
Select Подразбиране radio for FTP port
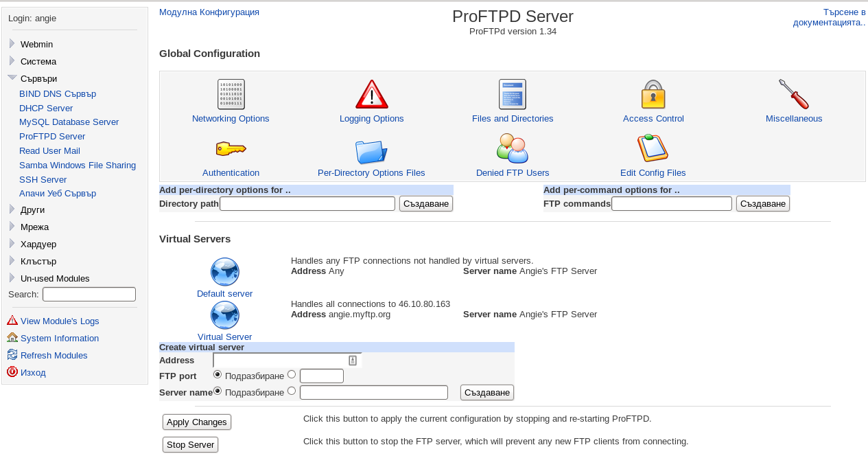pyautogui.click(x=218, y=374)
